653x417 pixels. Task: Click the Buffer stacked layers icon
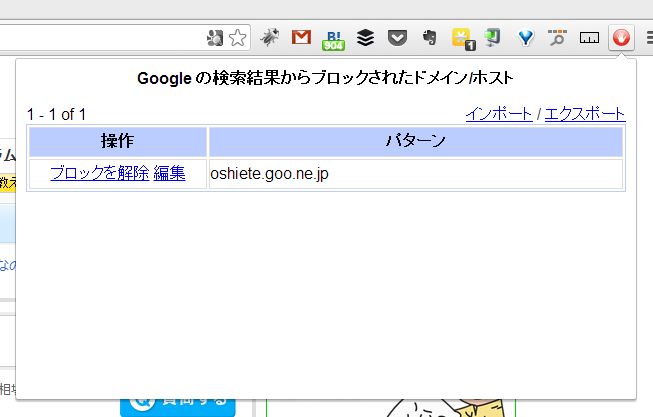(x=366, y=38)
